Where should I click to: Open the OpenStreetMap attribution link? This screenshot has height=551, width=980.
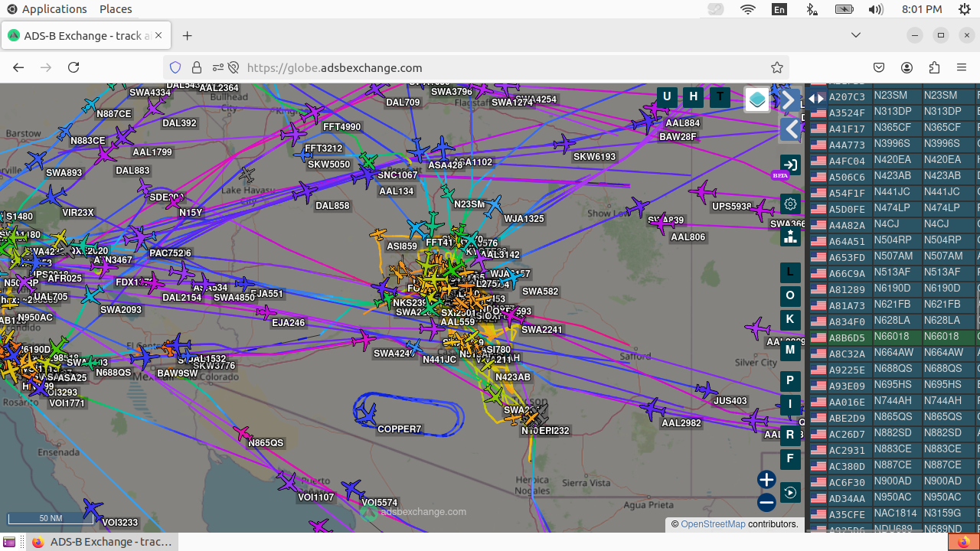coord(713,524)
